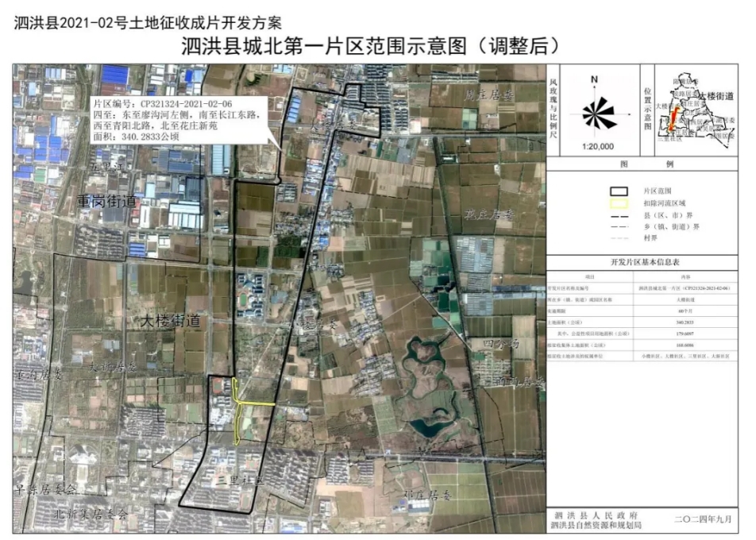This screenshot has width=756, height=540.
Task: Click the footer text 泗洪县人民政府
Action: click(x=596, y=516)
